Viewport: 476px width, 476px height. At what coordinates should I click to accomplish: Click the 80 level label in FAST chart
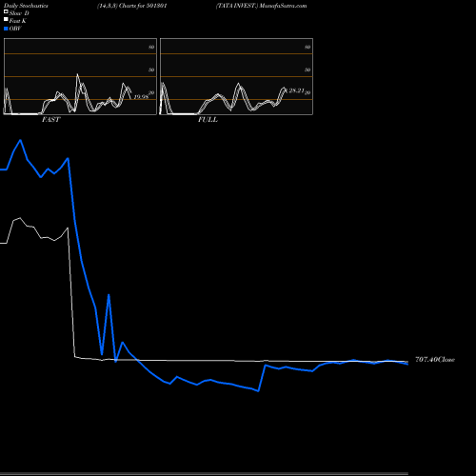pyautogui.click(x=151, y=47)
